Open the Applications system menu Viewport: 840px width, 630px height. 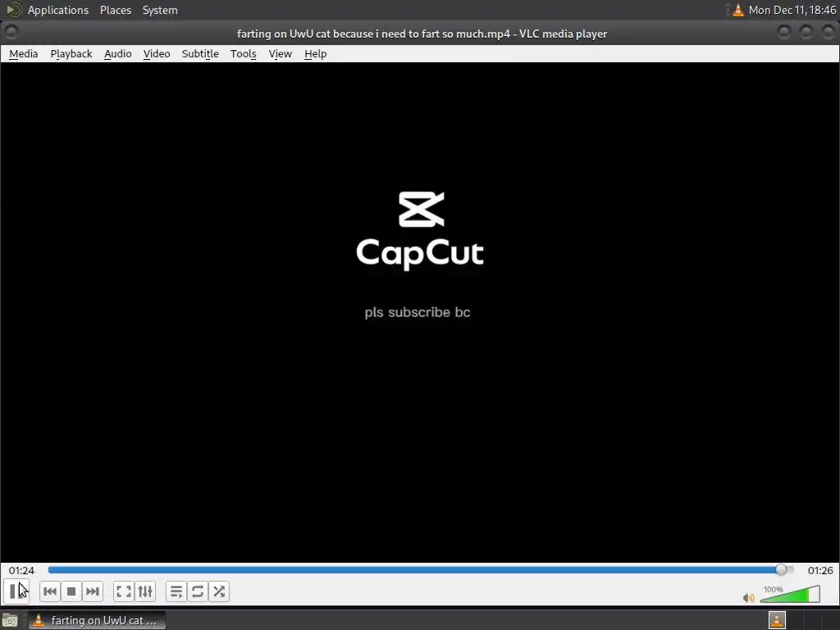(58, 10)
